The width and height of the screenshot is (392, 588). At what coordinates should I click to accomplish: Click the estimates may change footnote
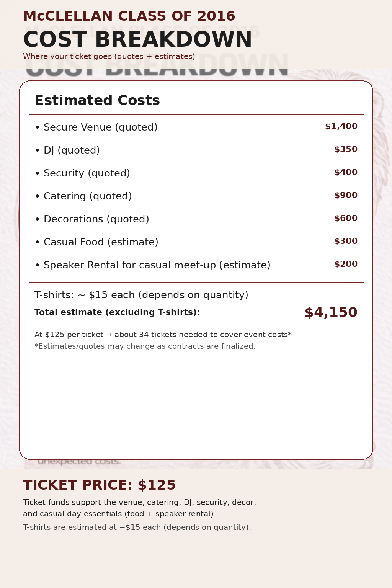pos(145,346)
